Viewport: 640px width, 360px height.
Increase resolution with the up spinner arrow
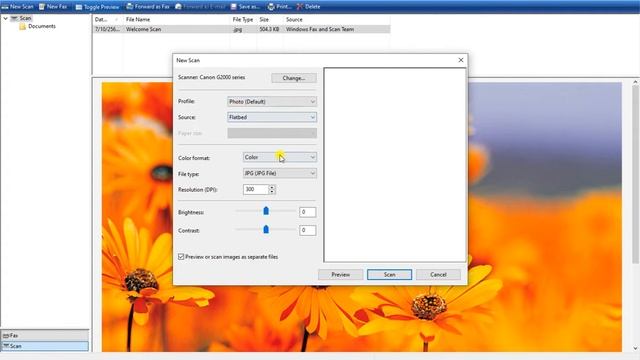click(x=272, y=187)
